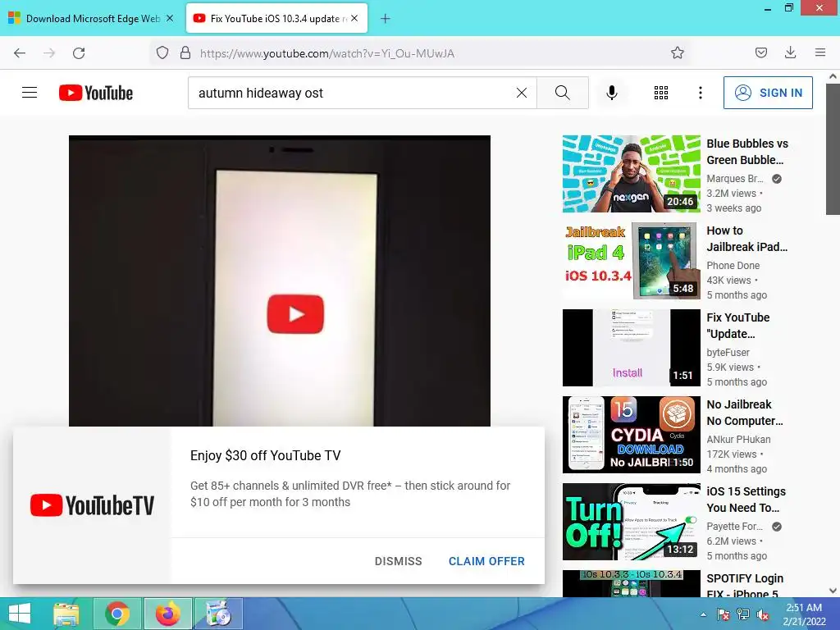Screen dimensions: 840x630
Task: Click the SIGN IN button
Action: (768, 93)
